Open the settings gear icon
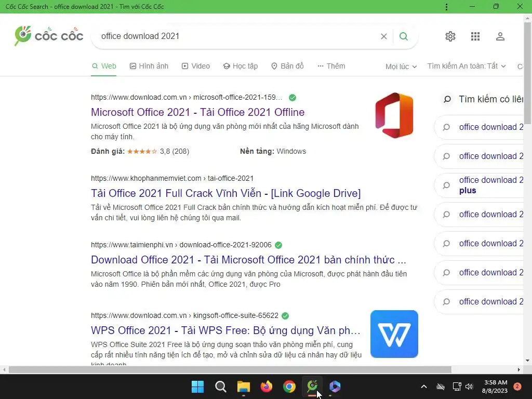 [450, 36]
